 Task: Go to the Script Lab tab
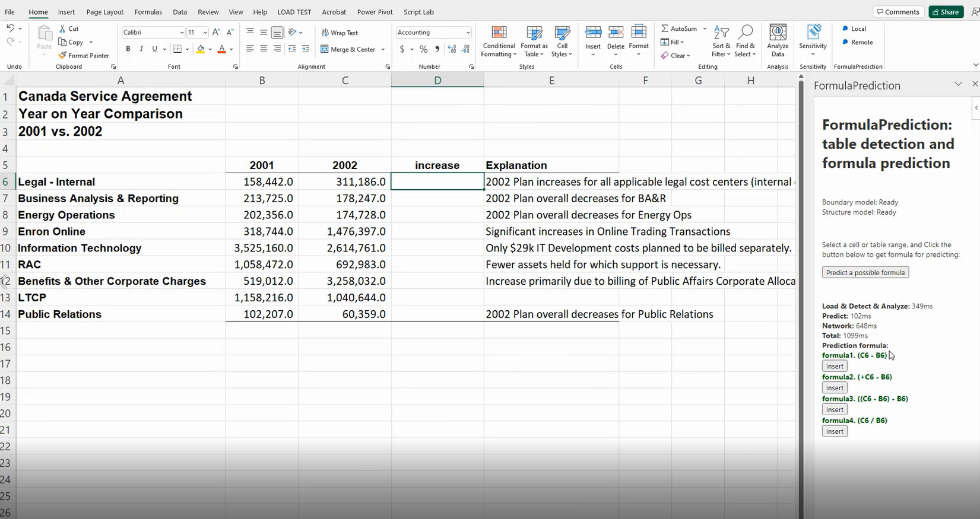(x=418, y=12)
